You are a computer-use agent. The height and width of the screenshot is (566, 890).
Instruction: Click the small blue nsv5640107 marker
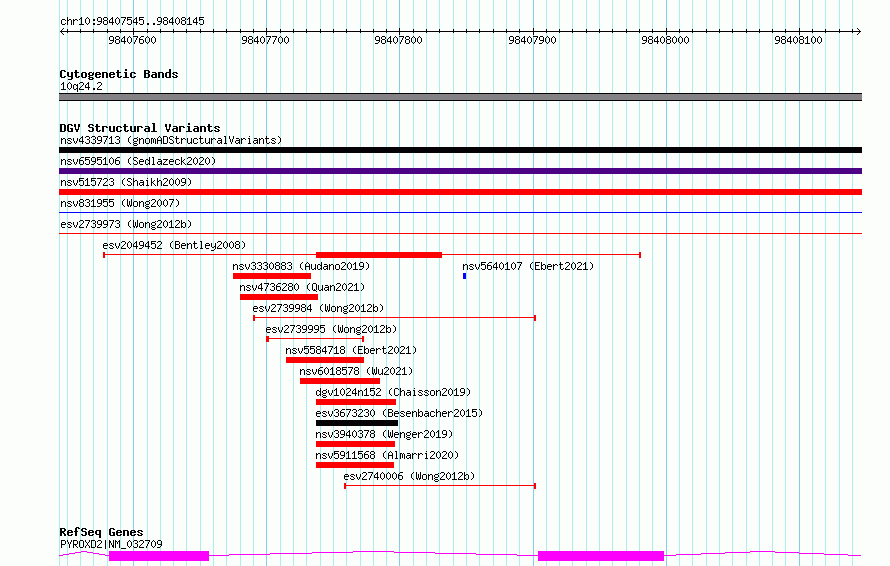464,276
